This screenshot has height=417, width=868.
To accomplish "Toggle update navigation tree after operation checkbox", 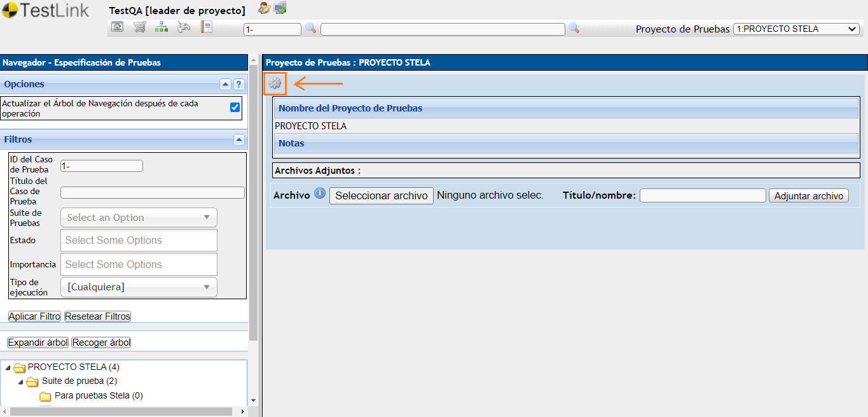I will 235,108.
